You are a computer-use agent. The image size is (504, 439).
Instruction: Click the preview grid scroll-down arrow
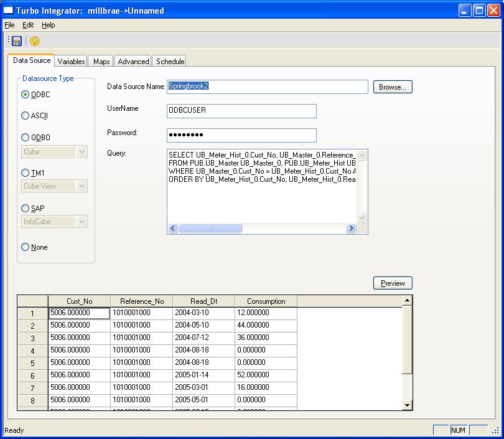(x=408, y=405)
